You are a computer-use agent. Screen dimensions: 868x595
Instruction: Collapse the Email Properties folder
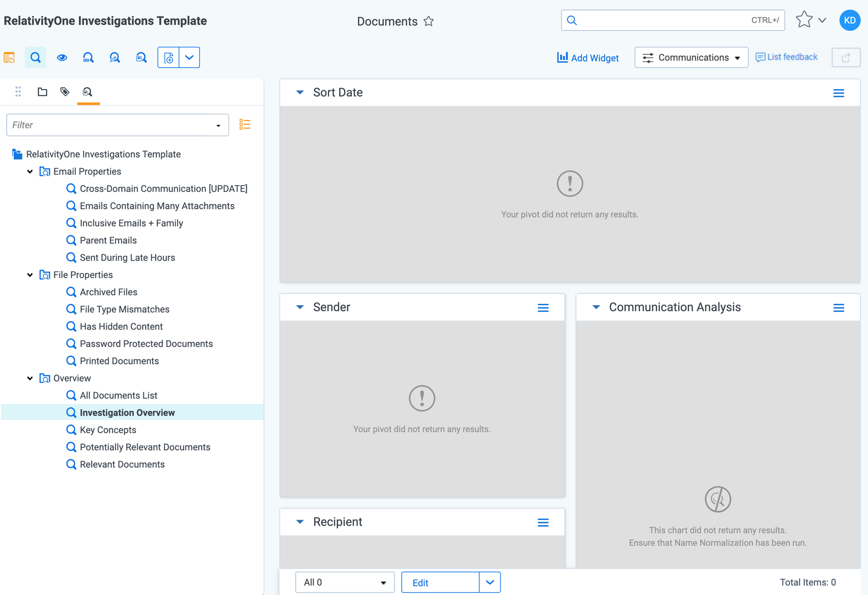coord(30,171)
